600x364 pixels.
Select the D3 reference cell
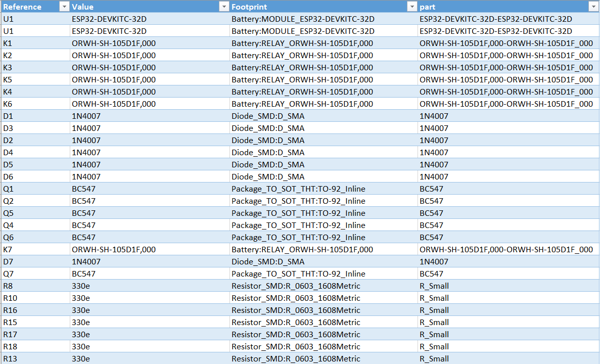coord(35,128)
